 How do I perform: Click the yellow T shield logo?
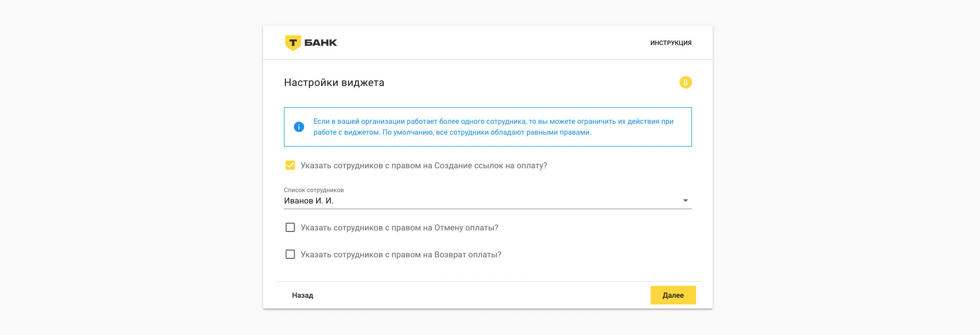[x=293, y=42]
